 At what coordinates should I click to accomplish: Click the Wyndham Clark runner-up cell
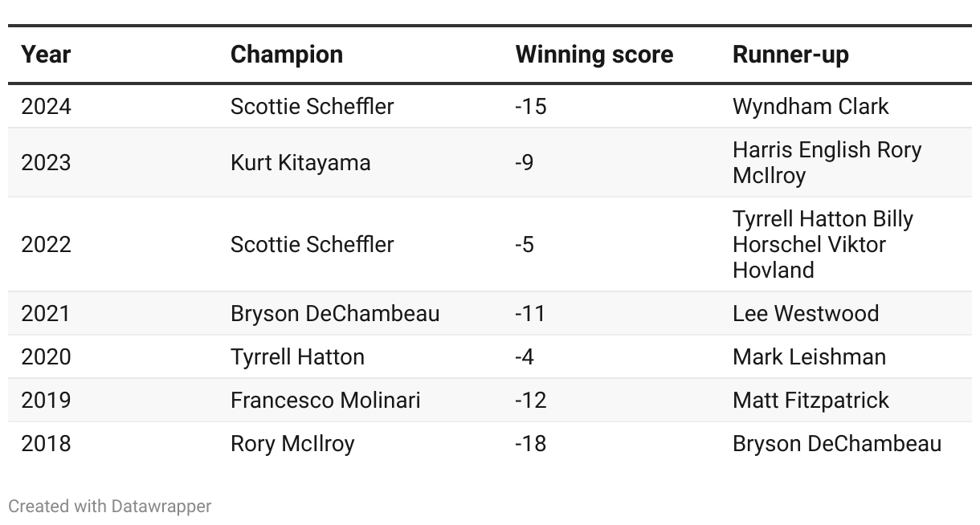811,106
